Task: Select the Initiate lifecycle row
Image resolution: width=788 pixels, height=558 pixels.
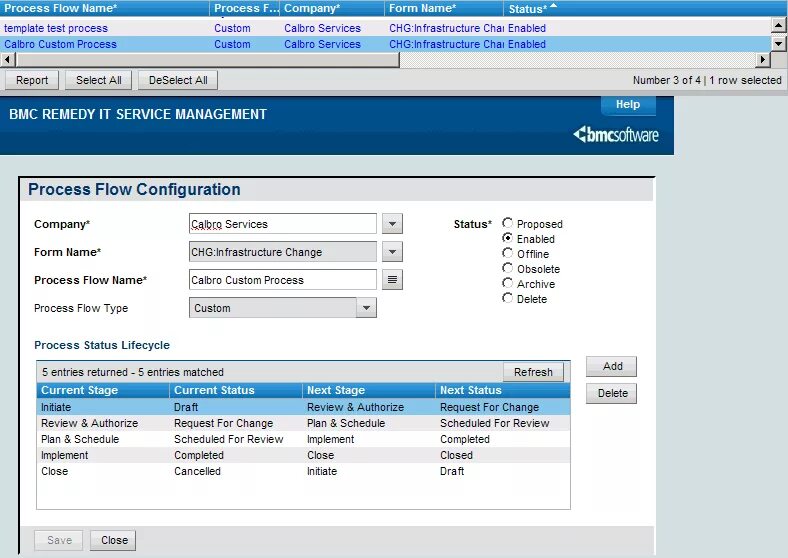Action: [303, 407]
